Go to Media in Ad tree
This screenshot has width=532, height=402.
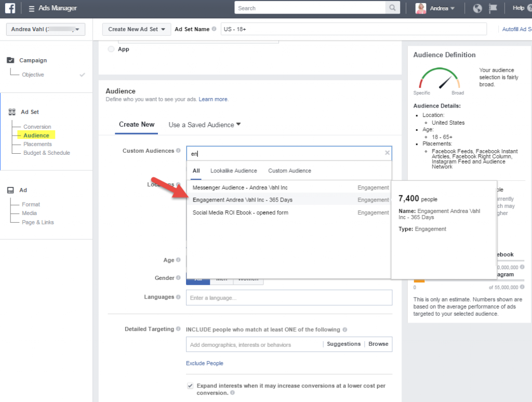click(29, 213)
